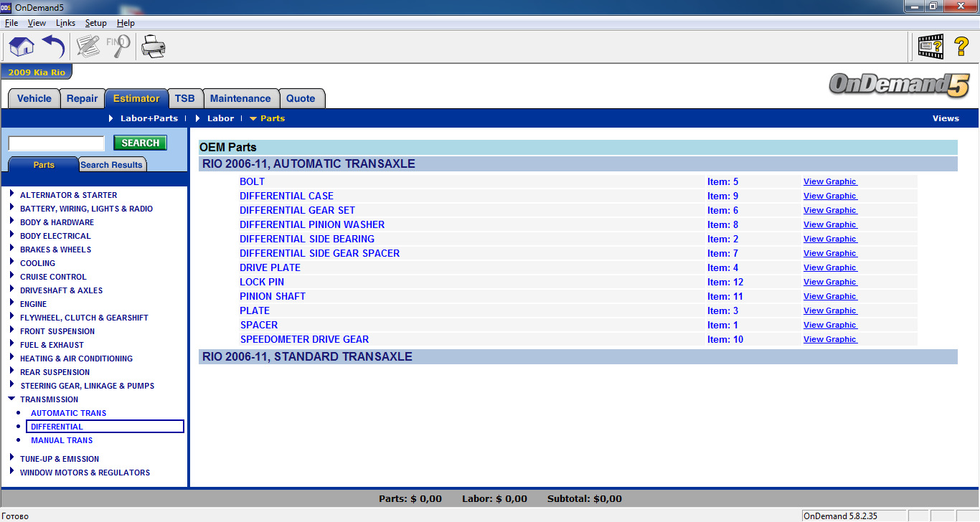The width and height of the screenshot is (980, 522).
Task: Open the Parts view dropdown
Action: coord(267,118)
